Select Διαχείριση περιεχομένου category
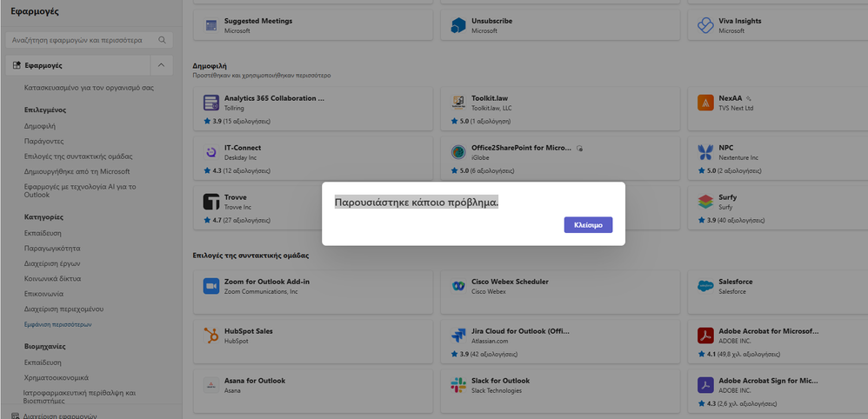 point(63,309)
